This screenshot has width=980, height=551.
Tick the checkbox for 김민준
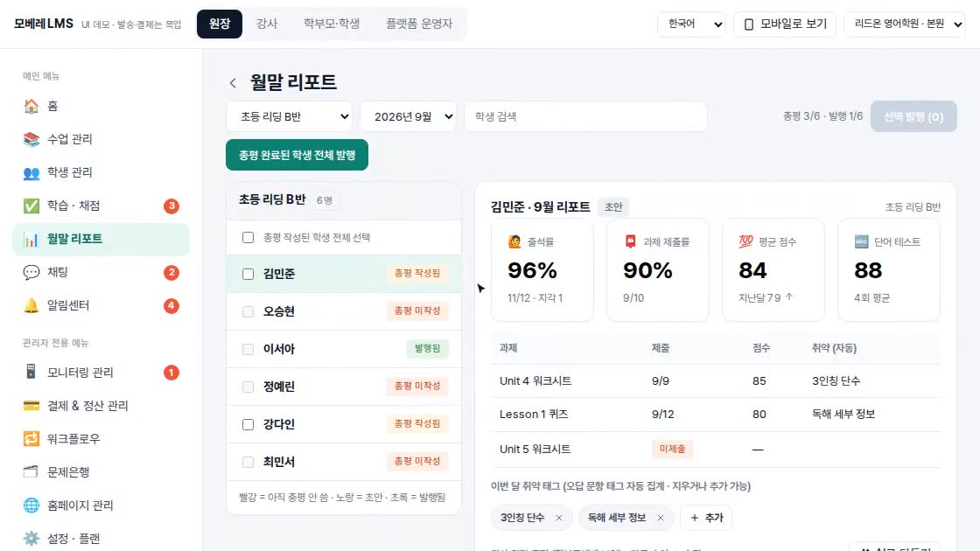point(248,275)
